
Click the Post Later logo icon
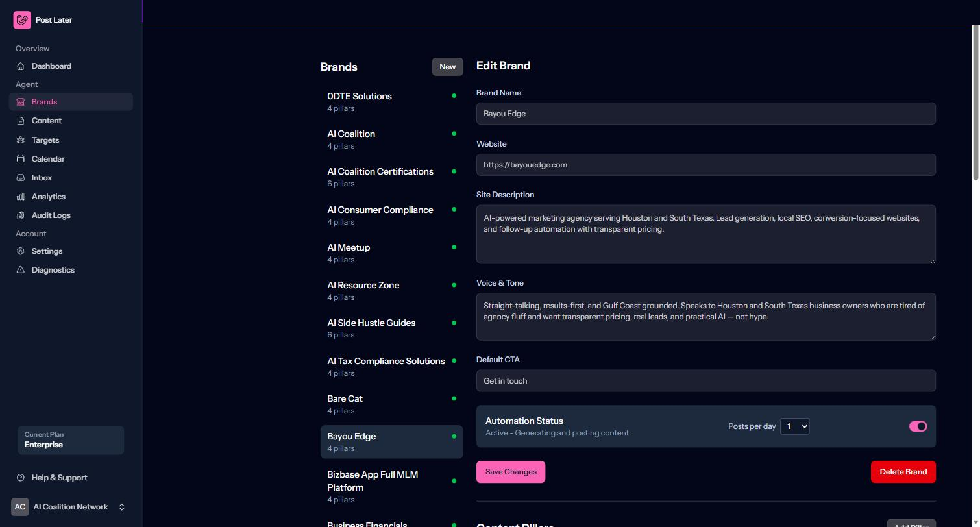pos(22,20)
